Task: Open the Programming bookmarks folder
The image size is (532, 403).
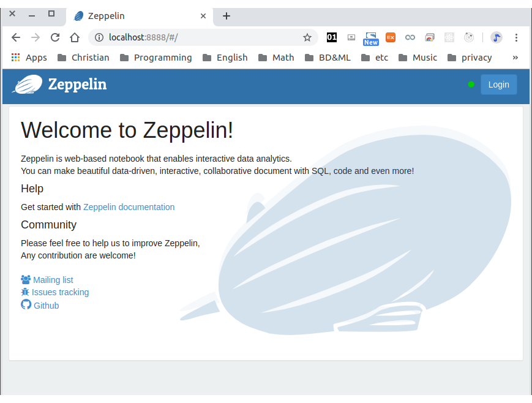Action: 156,58
